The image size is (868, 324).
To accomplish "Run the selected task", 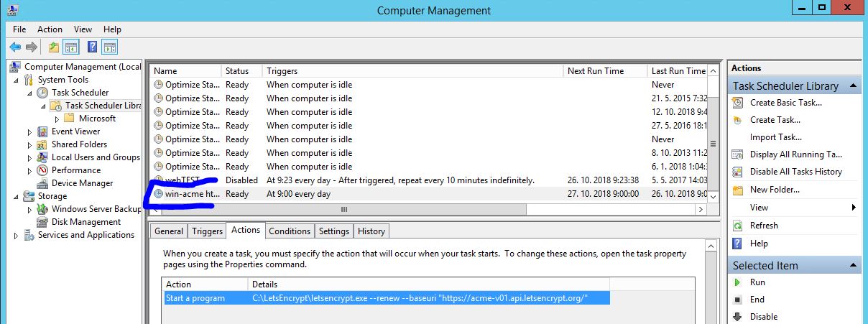I will tap(757, 282).
